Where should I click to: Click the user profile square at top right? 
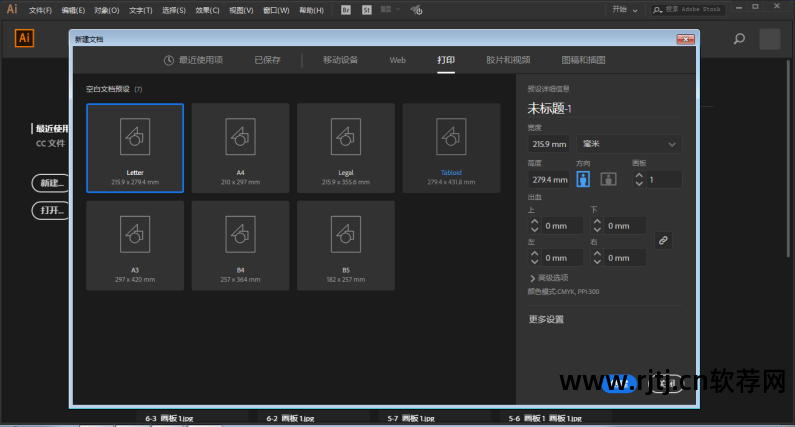click(x=770, y=39)
